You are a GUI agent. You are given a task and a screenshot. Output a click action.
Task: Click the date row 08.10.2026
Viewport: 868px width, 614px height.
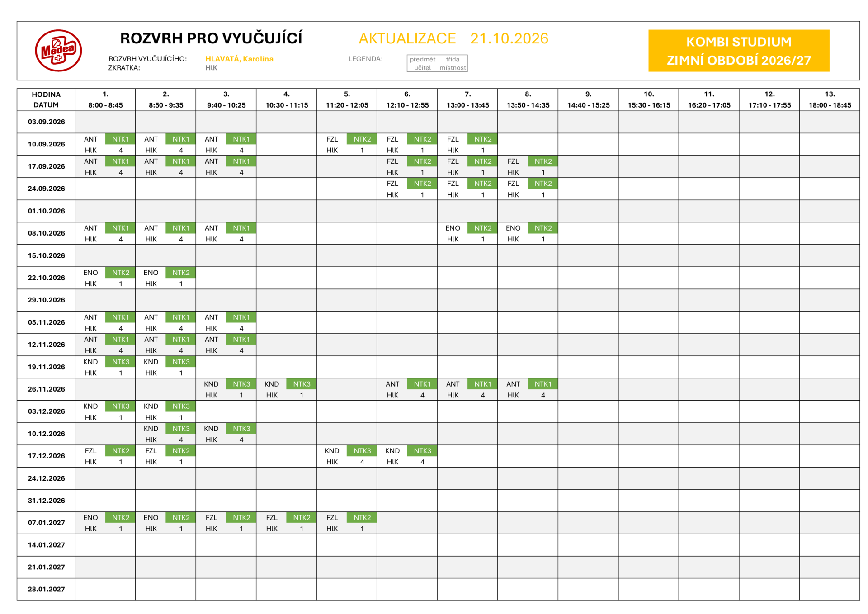(46, 233)
